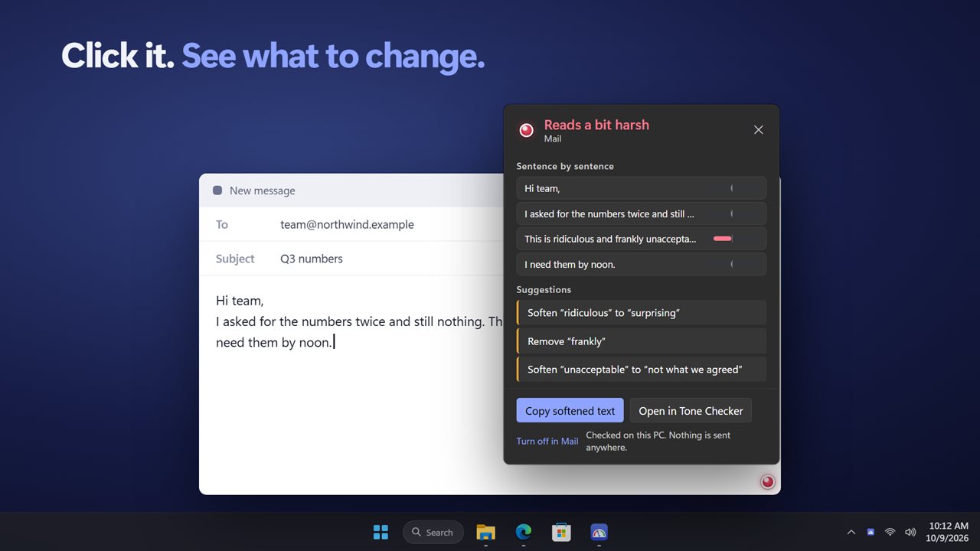The width and height of the screenshot is (980, 551).
Task: Click the Turn off in Mail link
Action: 547,441
